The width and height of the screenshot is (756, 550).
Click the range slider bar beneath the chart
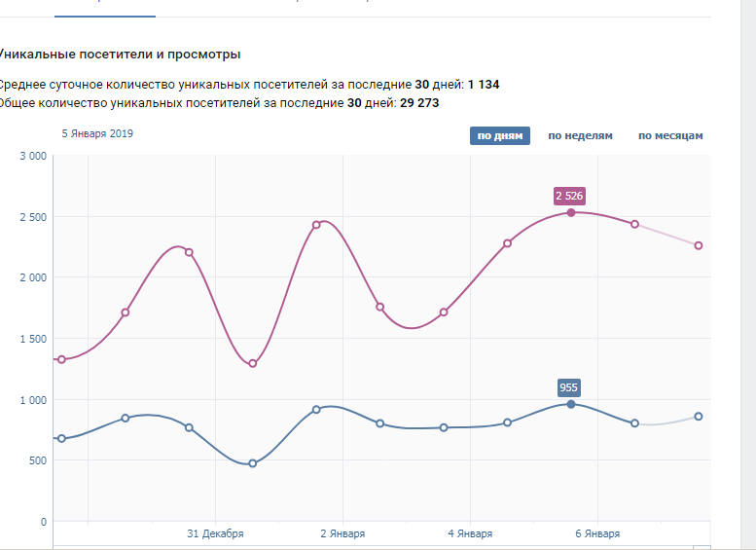[381, 547]
